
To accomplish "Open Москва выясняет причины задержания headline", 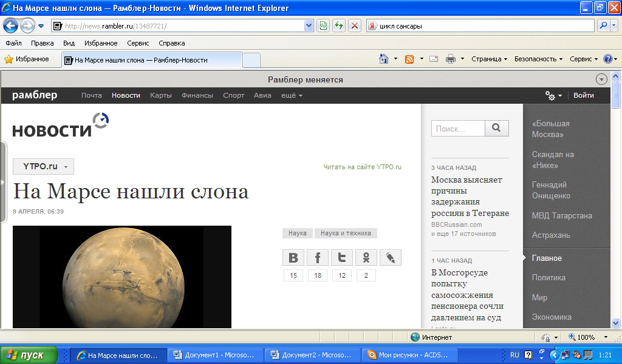I will tap(470, 197).
